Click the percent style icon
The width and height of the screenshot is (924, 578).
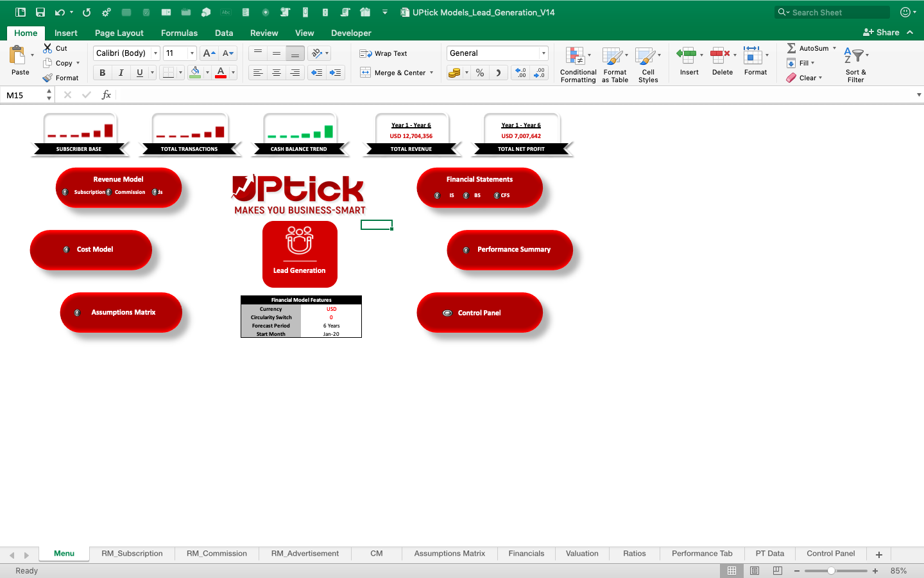(480, 73)
